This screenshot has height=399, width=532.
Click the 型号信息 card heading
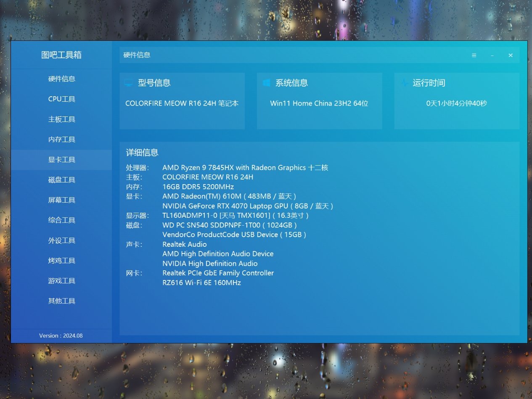tap(154, 83)
